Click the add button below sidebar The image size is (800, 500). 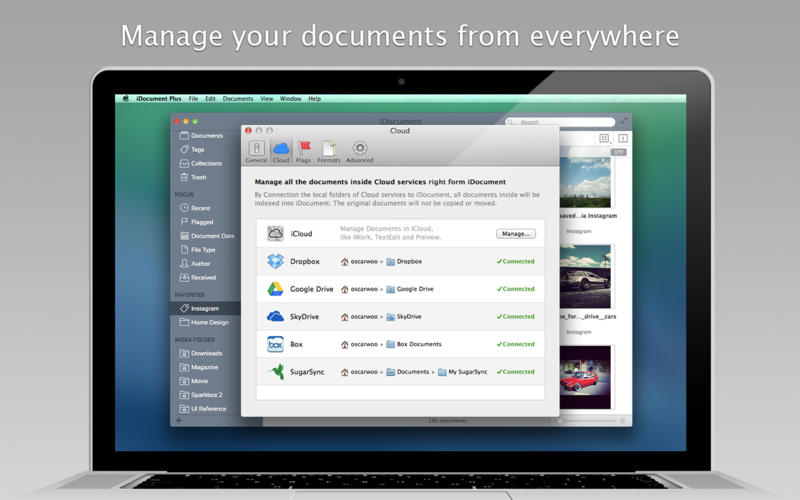(179, 420)
